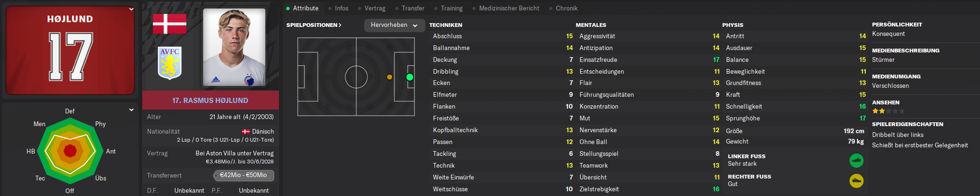Expand the shirt number panel chevron
This screenshot has width=980, height=196.
click(131, 9)
